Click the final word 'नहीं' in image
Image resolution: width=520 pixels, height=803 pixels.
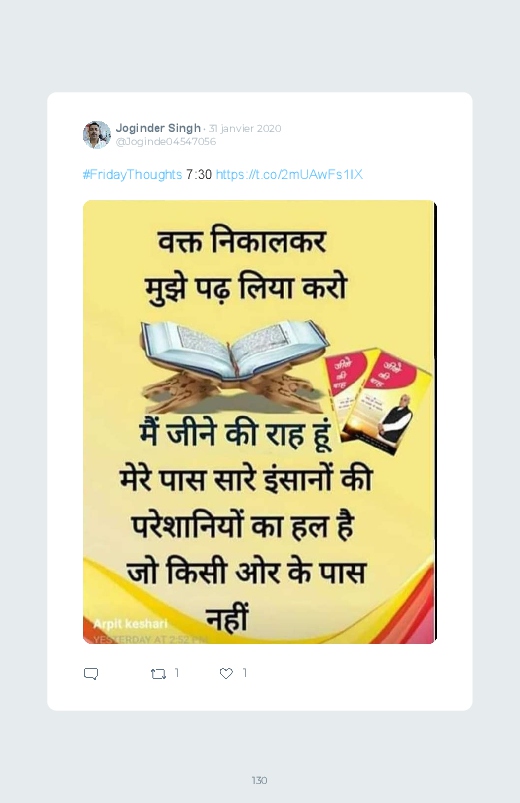(x=226, y=618)
